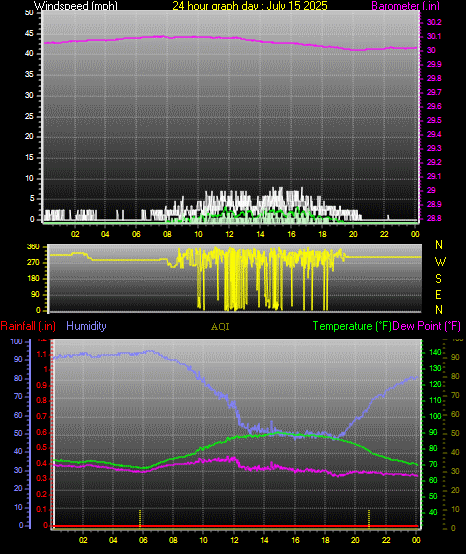Click the 100 value on blue humidity axis
This screenshot has width=466, height=554.
(x=17, y=341)
